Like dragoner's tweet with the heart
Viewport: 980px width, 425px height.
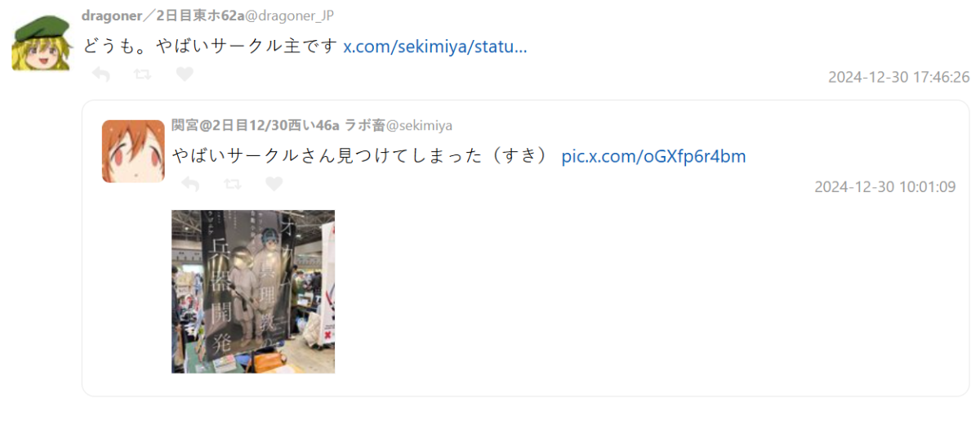click(x=185, y=74)
